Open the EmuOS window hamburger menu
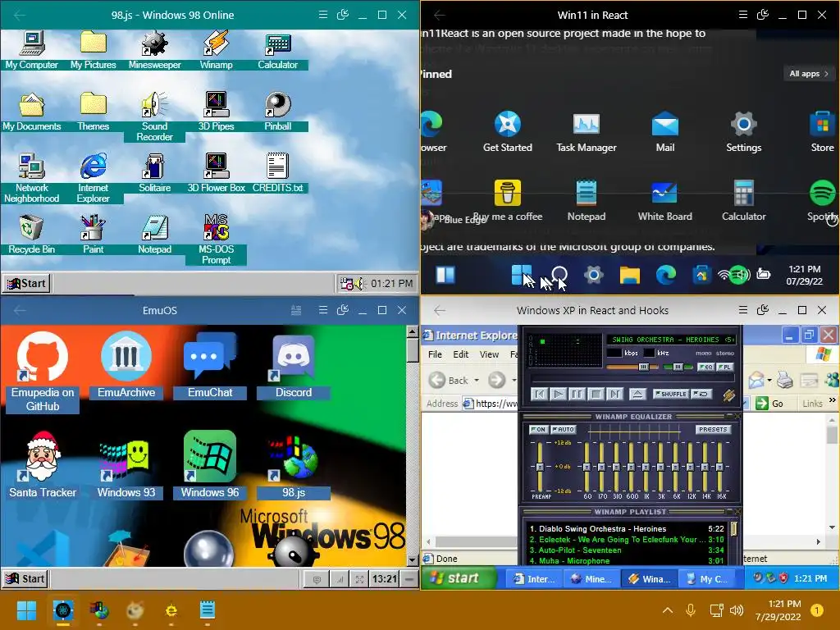The height and width of the screenshot is (630, 840). (x=323, y=310)
